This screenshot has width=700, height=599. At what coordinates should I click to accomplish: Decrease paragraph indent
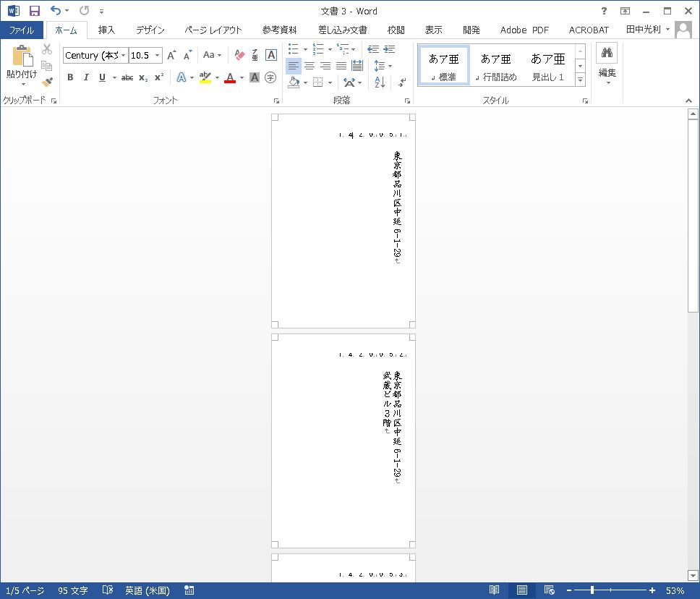372,49
